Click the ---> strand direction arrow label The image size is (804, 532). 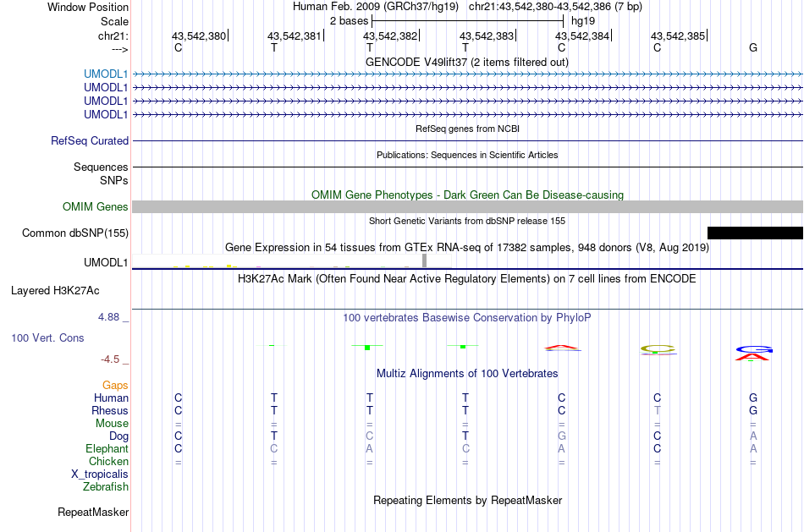point(119,49)
